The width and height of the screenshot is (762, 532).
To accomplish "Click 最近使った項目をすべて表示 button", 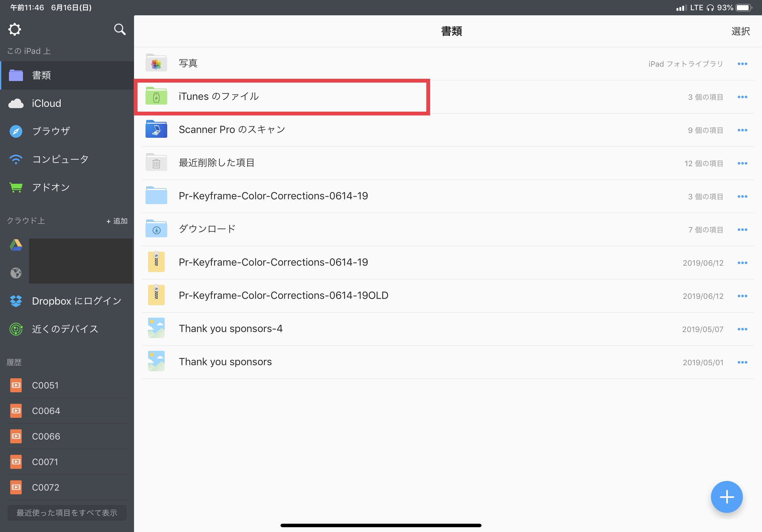I will click(x=67, y=513).
